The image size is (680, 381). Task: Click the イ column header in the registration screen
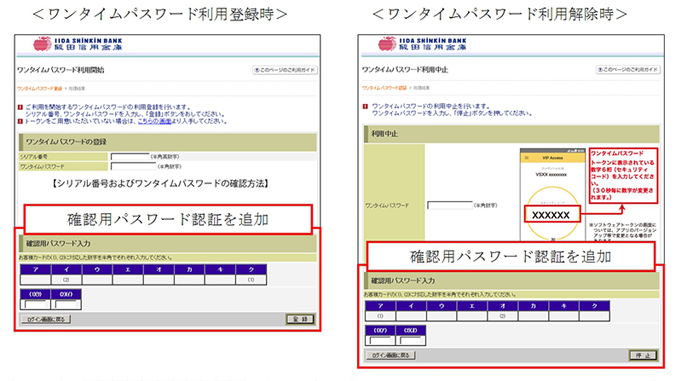coord(66,270)
